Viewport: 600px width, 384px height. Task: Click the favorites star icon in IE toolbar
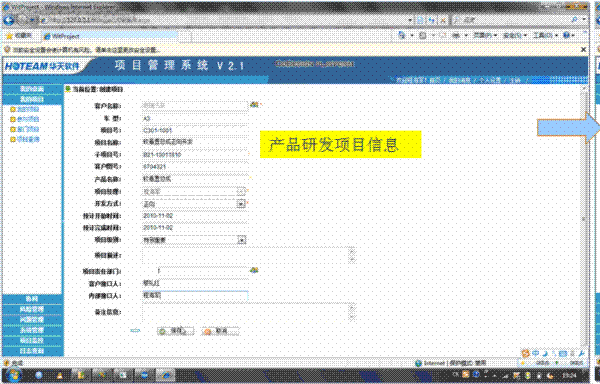pyautogui.click(x=9, y=36)
